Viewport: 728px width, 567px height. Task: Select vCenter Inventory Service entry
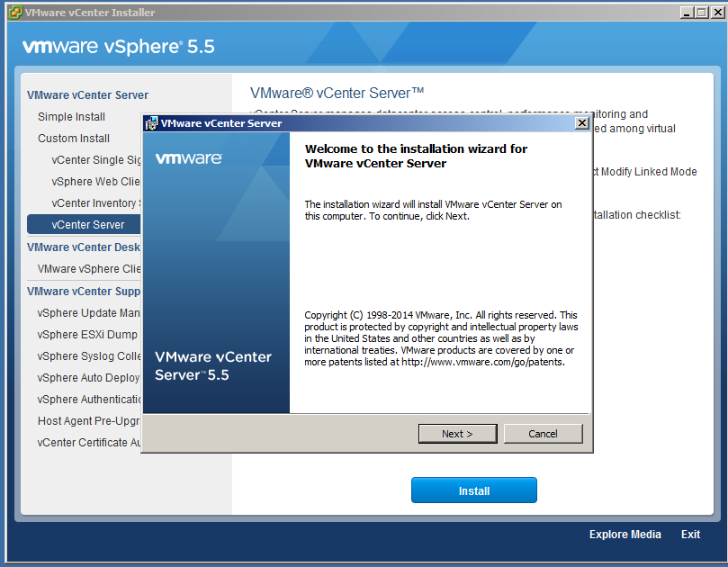94,203
